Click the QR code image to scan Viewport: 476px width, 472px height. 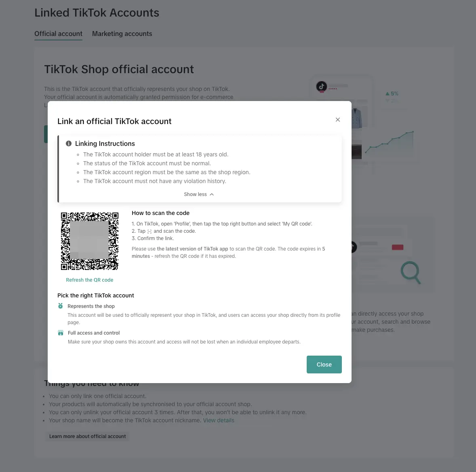[89, 241]
